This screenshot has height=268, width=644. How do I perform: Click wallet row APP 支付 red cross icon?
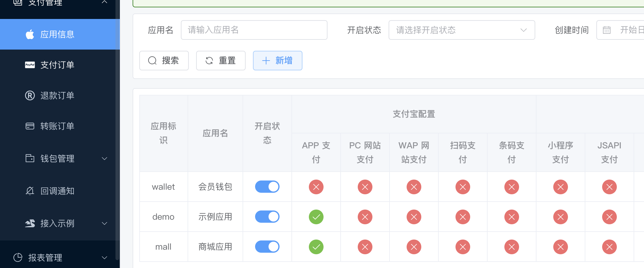click(x=316, y=187)
